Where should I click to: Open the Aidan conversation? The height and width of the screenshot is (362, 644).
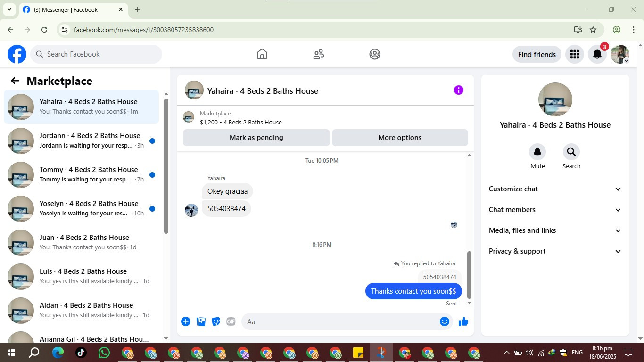[82, 311]
